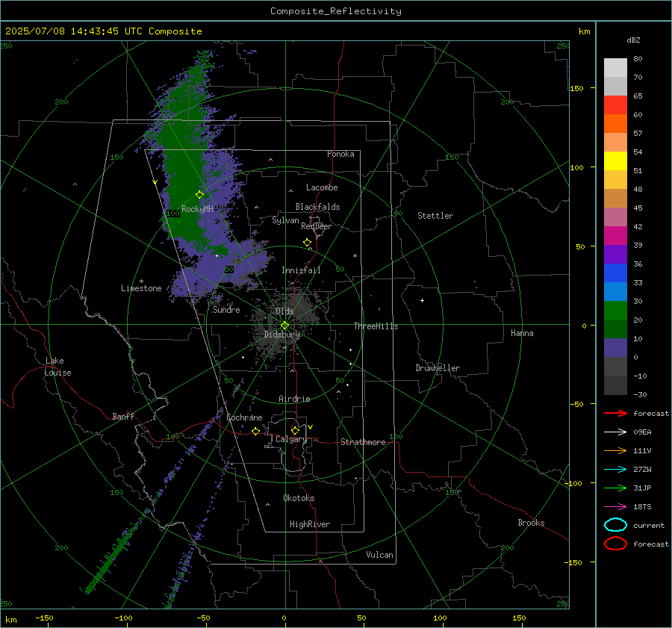Click the Drumheller label

438,368
